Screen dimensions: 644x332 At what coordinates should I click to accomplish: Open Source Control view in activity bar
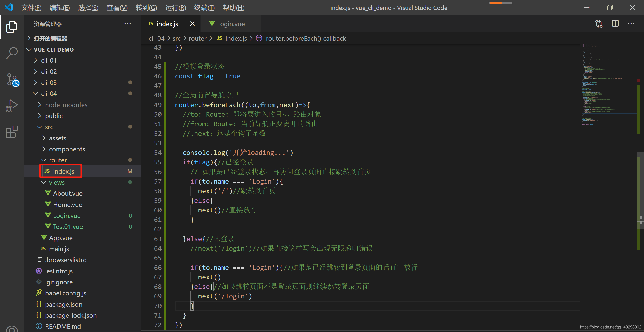tap(12, 80)
